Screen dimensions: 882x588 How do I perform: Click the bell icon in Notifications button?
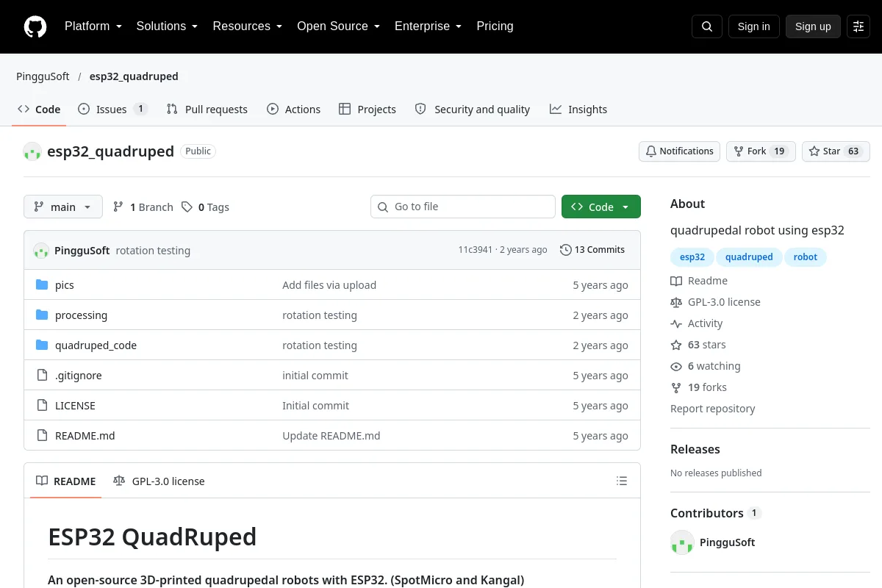651,151
